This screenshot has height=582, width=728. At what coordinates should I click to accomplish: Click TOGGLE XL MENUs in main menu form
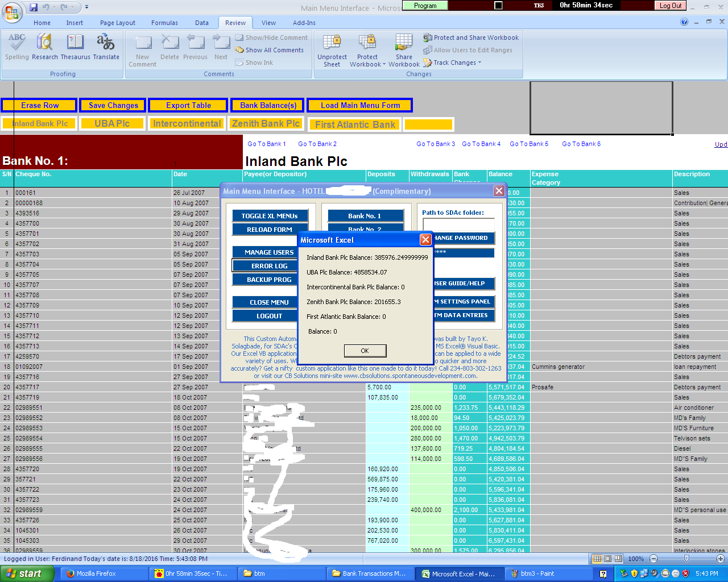coord(270,216)
